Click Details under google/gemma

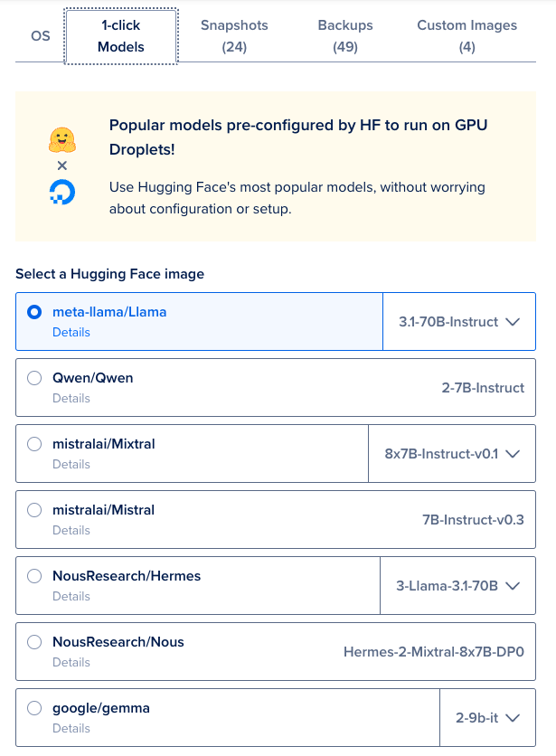(x=71, y=728)
